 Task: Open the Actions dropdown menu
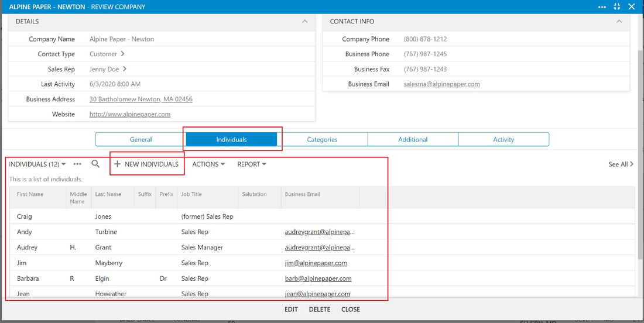click(x=208, y=164)
